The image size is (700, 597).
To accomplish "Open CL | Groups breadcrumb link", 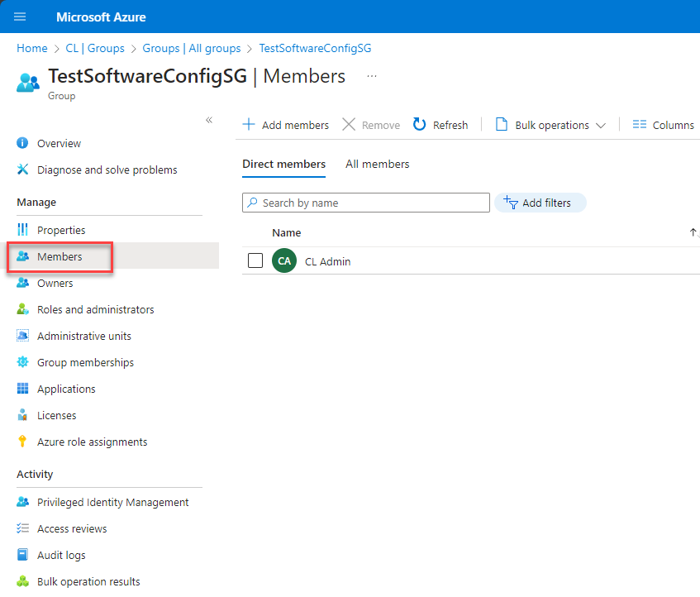I will click(95, 48).
